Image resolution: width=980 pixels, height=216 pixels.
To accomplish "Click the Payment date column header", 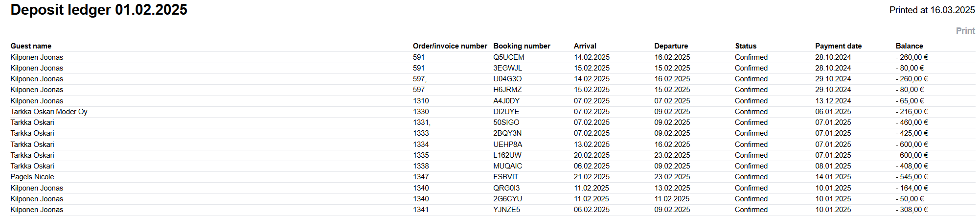I will pyautogui.click(x=838, y=46).
